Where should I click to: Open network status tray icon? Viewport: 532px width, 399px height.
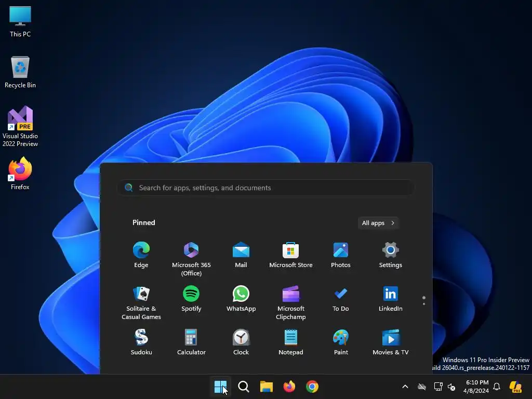tap(438, 387)
